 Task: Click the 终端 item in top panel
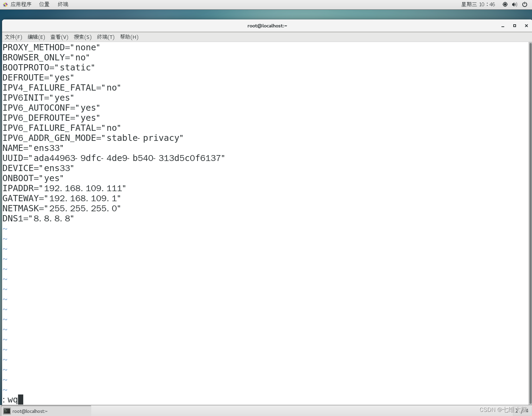tap(63, 5)
